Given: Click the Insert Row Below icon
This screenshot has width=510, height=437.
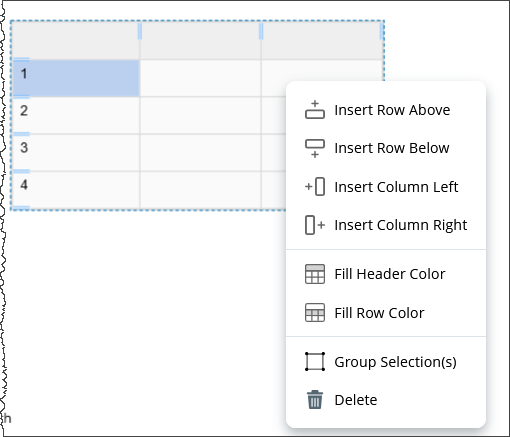Looking at the screenshot, I should [315, 148].
